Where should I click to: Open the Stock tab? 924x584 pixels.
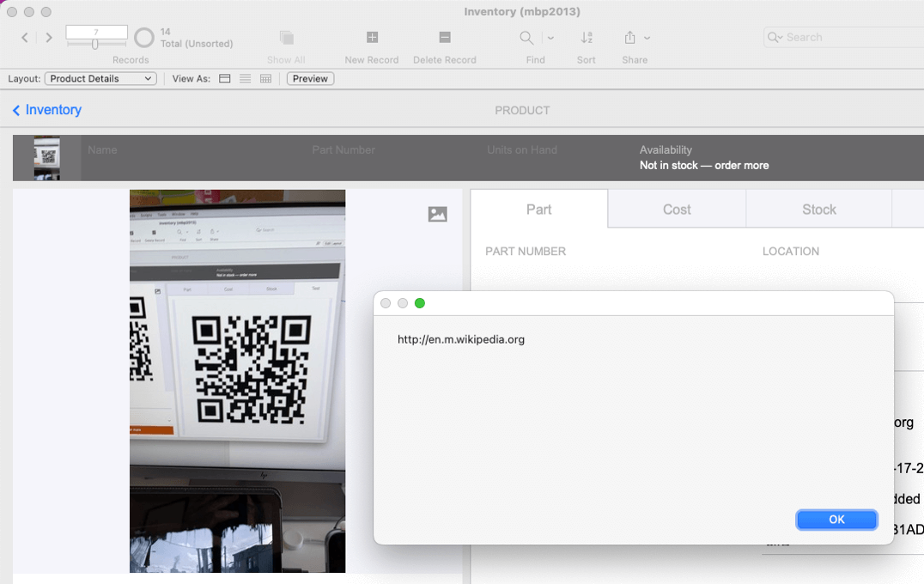pyautogui.click(x=818, y=209)
